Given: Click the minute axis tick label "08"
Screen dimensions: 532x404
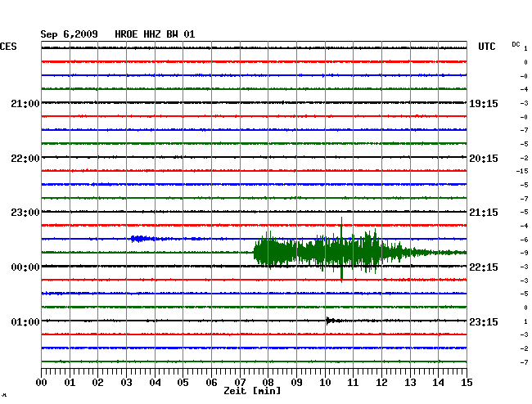Looking at the screenshot, I should click(268, 383).
